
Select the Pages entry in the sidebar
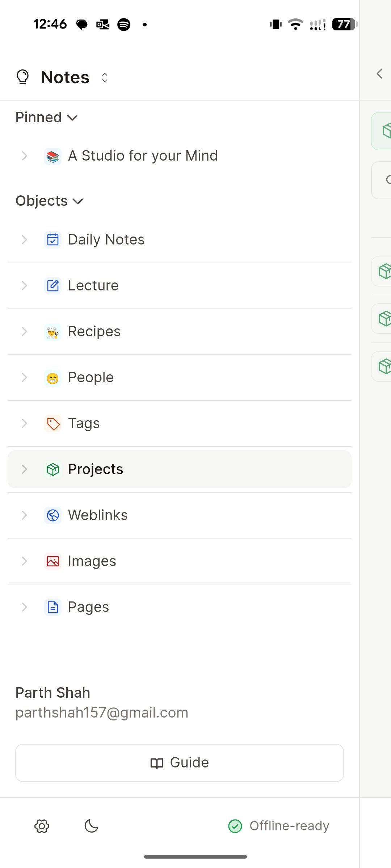pyautogui.click(x=88, y=607)
